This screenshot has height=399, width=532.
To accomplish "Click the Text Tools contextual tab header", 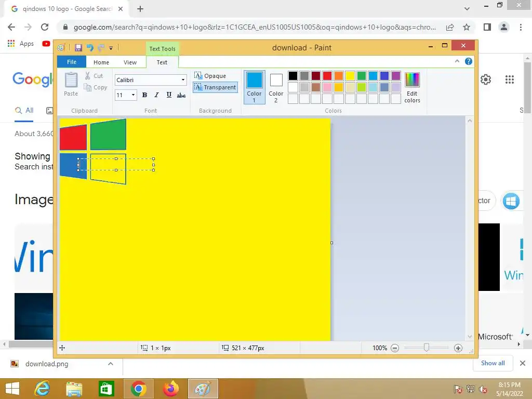I will pos(163,48).
